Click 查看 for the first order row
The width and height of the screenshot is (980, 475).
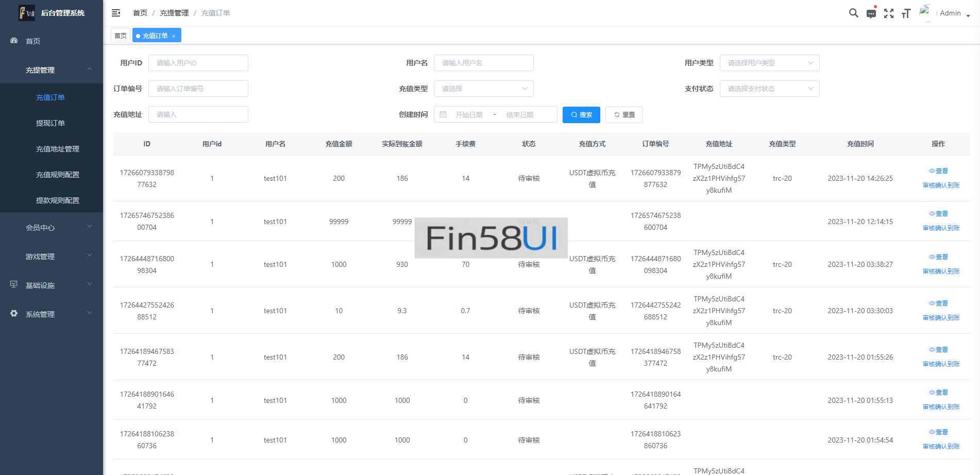click(x=938, y=171)
